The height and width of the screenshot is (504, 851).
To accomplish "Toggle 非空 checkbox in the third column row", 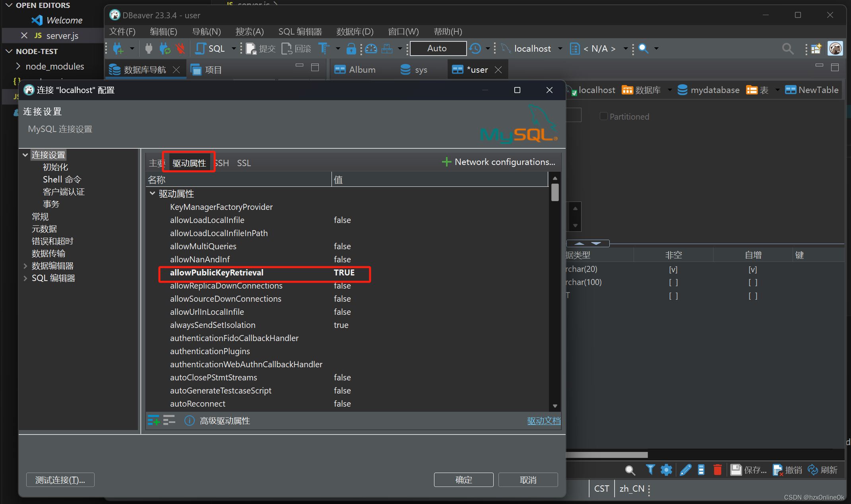I will [x=673, y=296].
